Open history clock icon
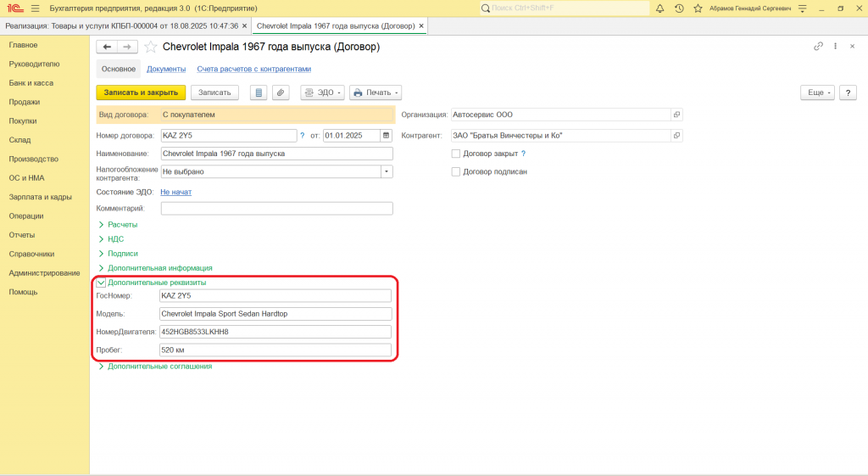Viewport: 868px width, 476px height. coord(679,8)
